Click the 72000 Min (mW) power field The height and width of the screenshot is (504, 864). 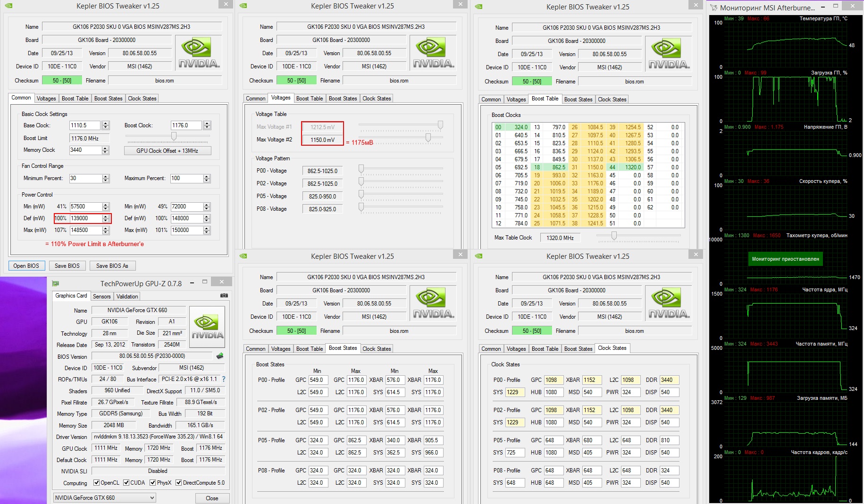186,207
